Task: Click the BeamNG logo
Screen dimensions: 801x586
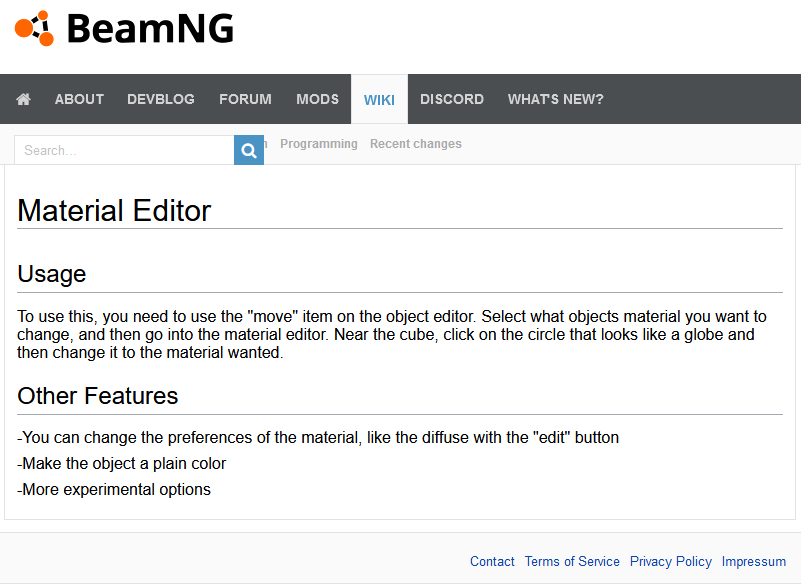Action: click(124, 29)
